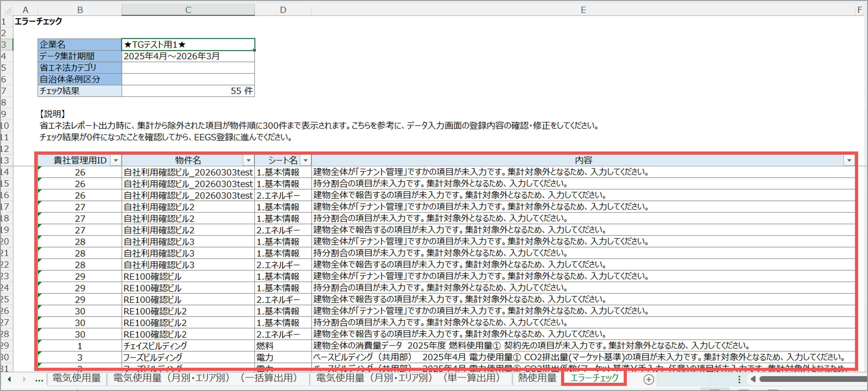Open the 内容 column filter dropdown

click(849, 160)
